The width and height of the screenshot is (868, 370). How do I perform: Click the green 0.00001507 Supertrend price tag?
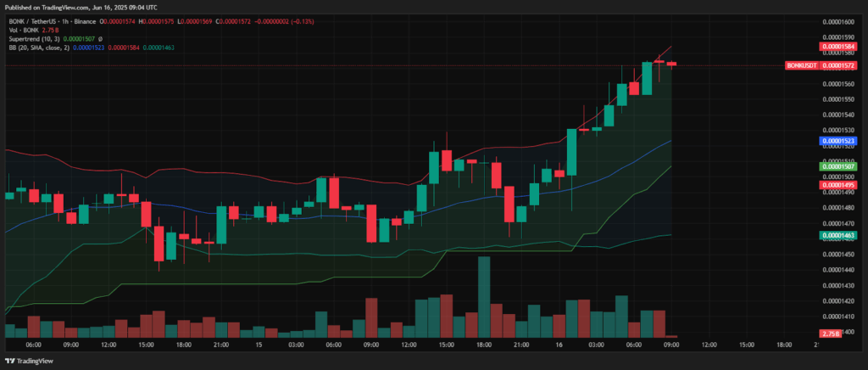[x=838, y=166]
